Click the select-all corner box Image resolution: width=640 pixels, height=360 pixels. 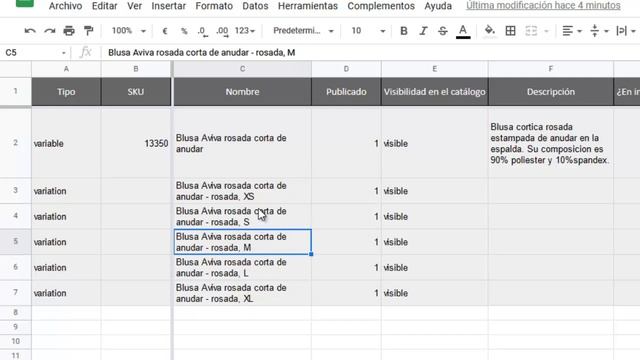16,69
